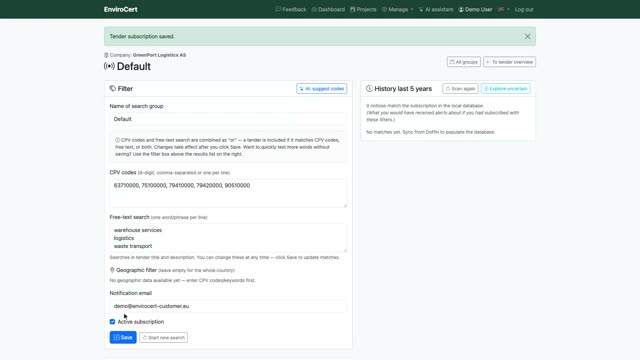Image resolution: width=640 pixels, height=360 pixels.
Task: Click into the CPV codes textarea
Action: pos(228,193)
